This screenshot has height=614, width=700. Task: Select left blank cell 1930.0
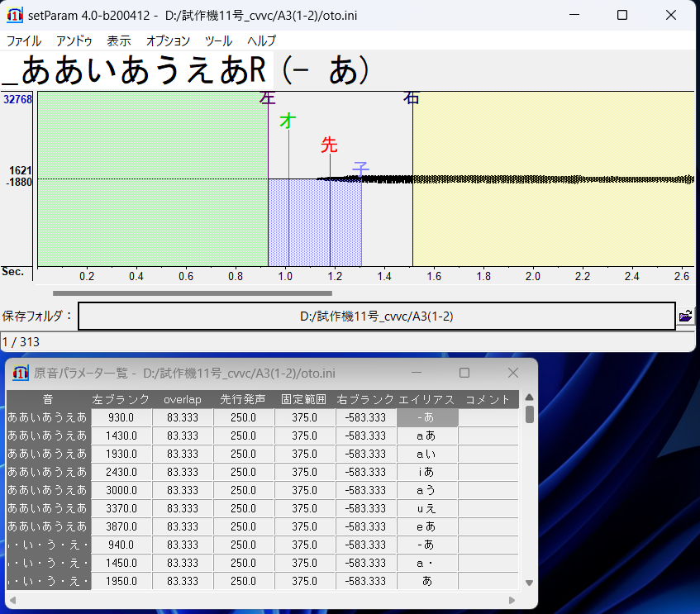point(121,454)
